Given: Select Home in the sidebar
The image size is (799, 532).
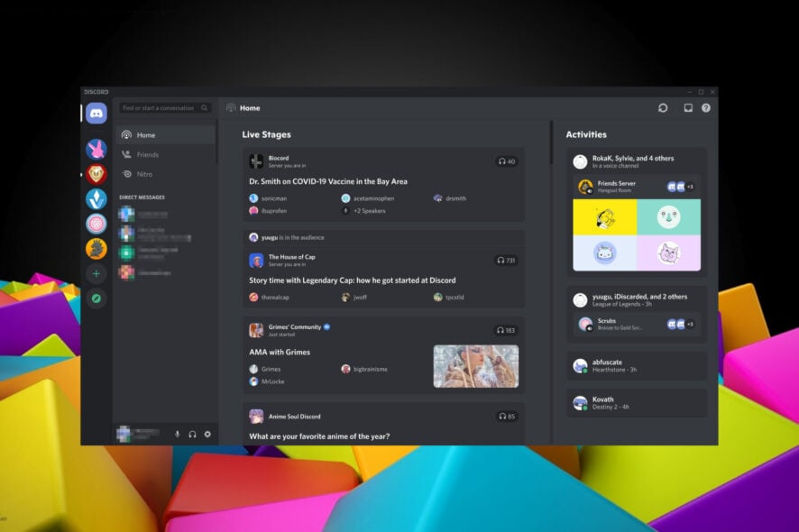Looking at the screenshot, I should (166, 135).
